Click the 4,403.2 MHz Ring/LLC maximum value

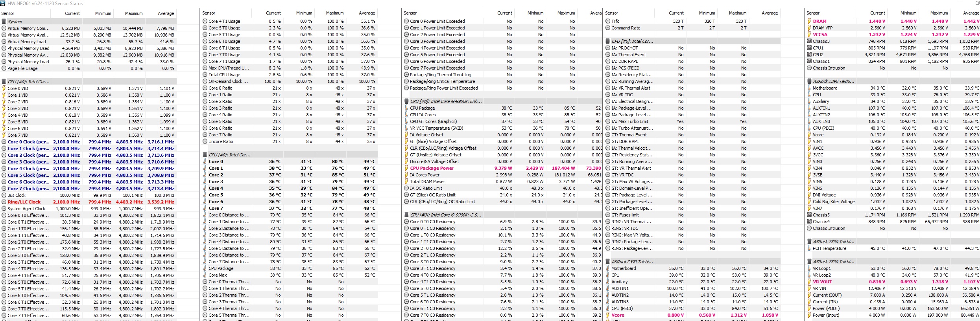coord(129,202)
